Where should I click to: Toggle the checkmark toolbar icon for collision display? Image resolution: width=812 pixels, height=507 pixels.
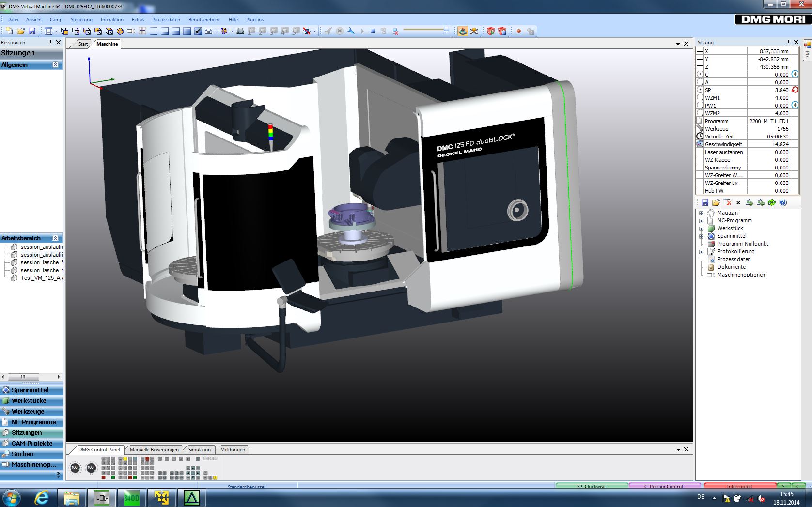pyautogui.click(x=198, y=32)
